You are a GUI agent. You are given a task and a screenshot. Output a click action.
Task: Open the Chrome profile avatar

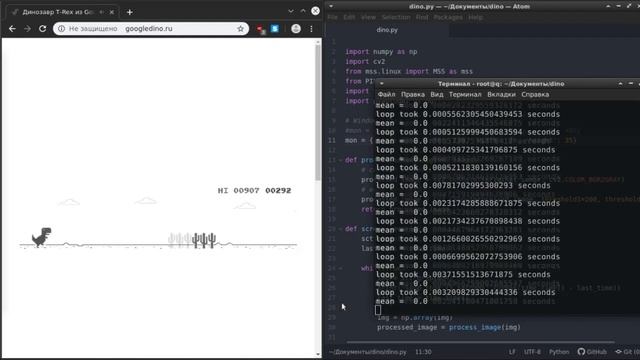[x=296, y=29]
